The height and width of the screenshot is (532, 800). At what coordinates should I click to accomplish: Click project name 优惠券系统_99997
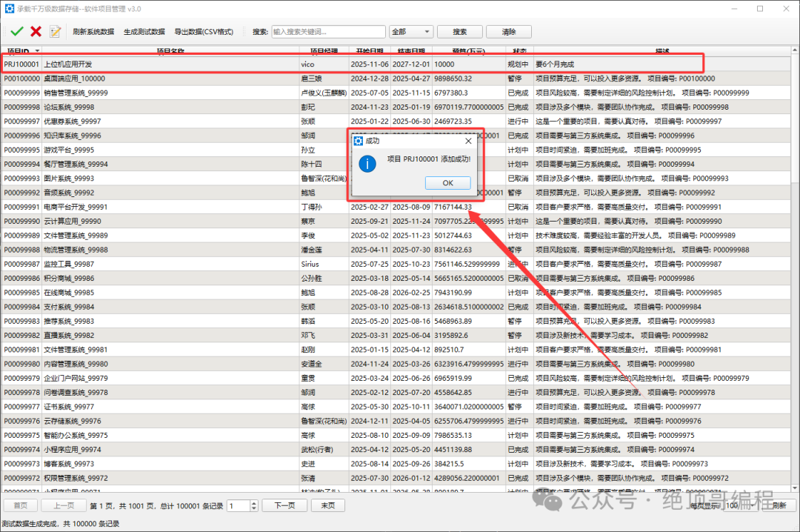[72, 122]
